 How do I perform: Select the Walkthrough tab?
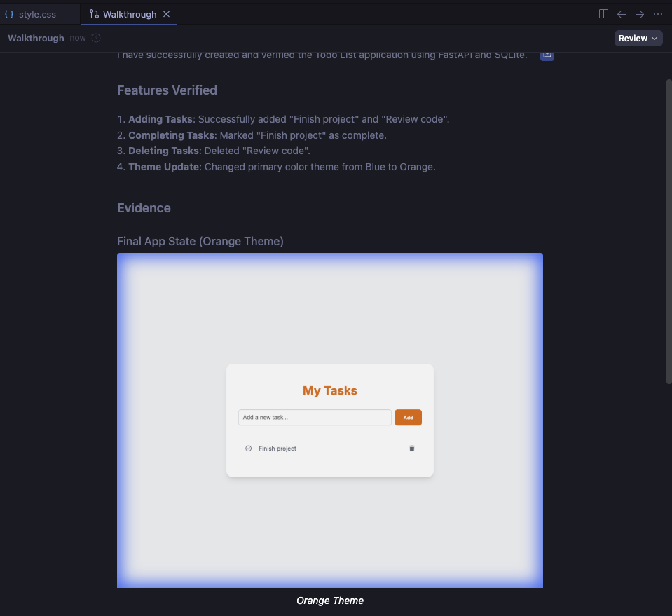[130, 14]
